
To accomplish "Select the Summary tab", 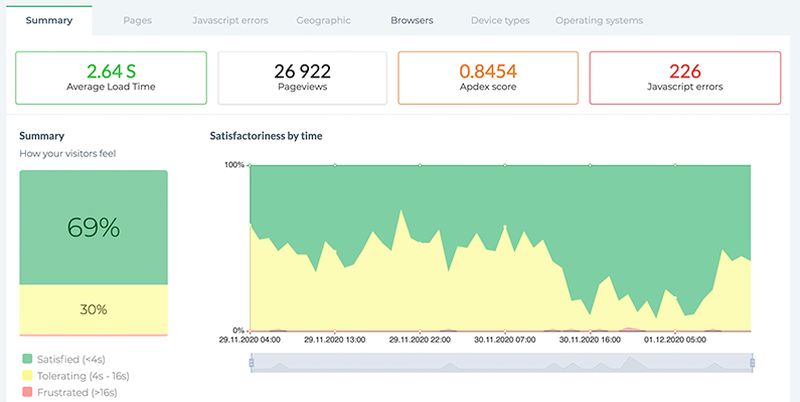I will (49, 20).
